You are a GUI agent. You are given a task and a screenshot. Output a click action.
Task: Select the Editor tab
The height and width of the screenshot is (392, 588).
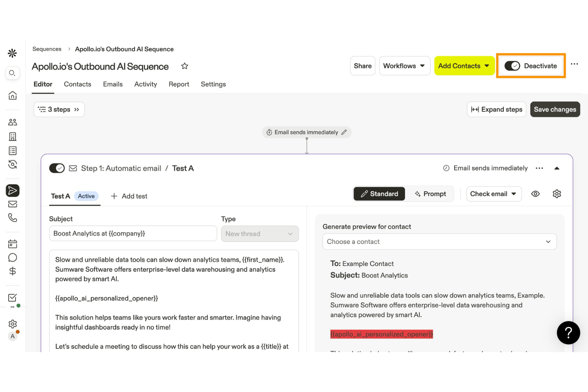coord(43,84)
